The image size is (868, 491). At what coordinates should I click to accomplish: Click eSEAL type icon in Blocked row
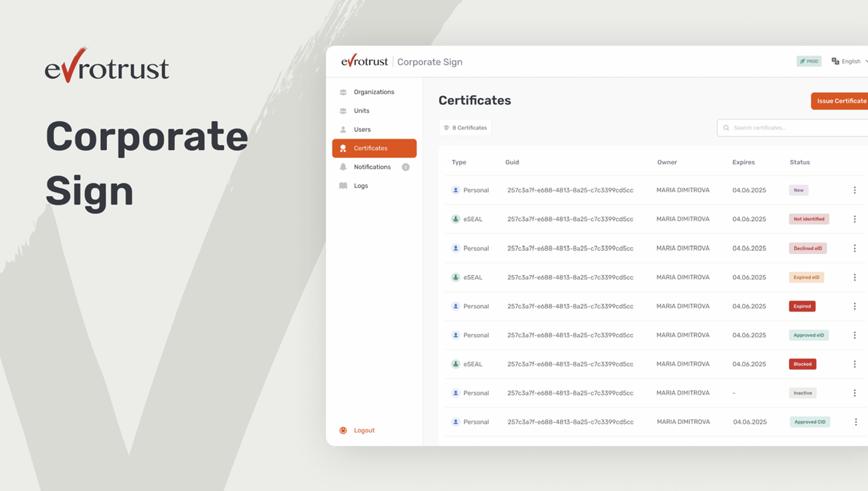click(x=456, y=364)
